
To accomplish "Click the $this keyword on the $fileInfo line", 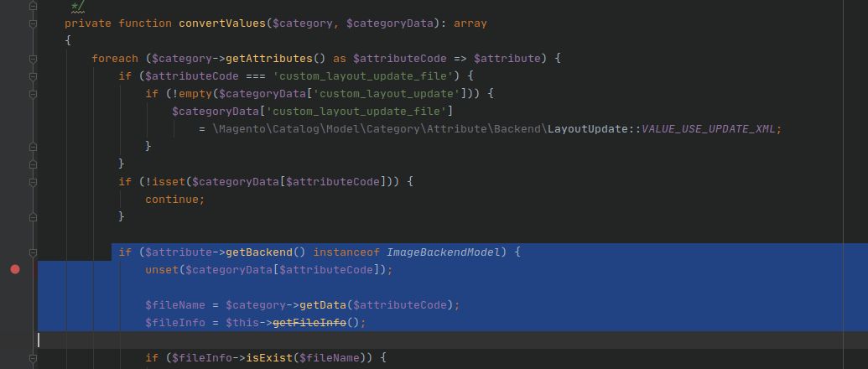I will click(x=242, y=323).
